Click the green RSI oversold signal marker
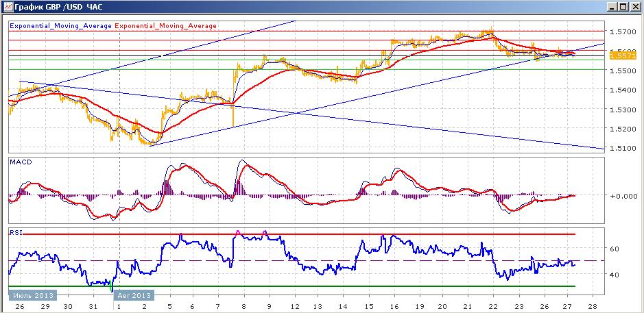The height and width of the screenshot is (313, 644). (111, 286)
